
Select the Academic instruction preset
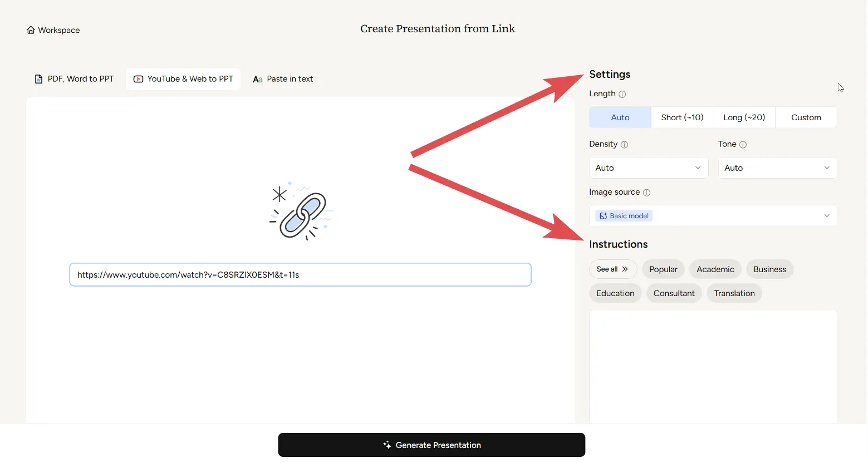715,269
